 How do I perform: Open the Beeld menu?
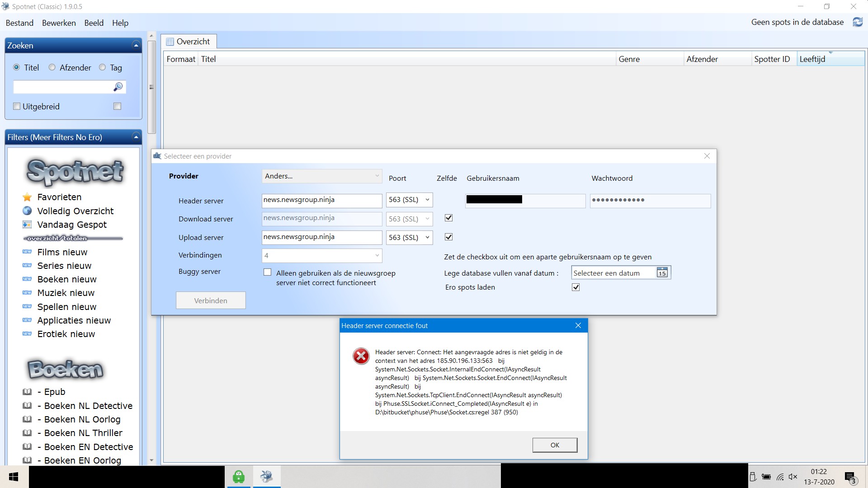94,23
